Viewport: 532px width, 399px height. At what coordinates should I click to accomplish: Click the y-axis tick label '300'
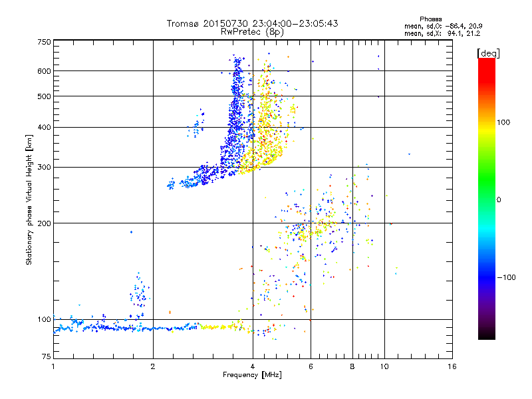tap(44, 167)
